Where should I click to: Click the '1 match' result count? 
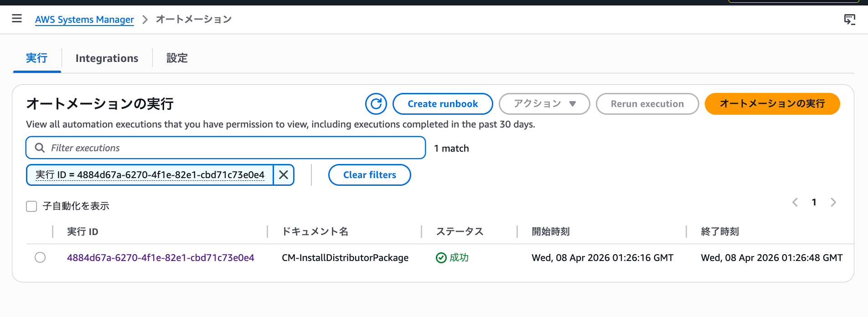tap(451, 148)
